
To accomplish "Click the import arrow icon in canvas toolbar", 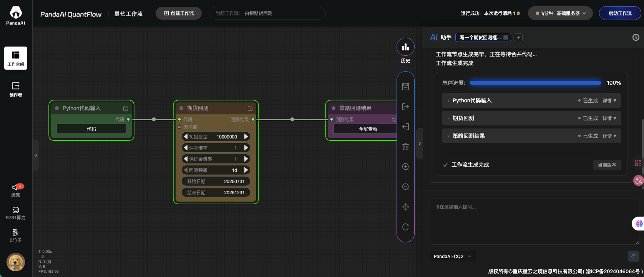I will coord(405,127).
